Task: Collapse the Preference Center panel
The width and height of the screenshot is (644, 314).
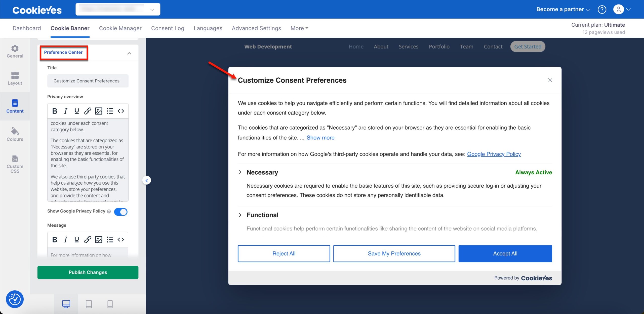Action: click(129, 53)
